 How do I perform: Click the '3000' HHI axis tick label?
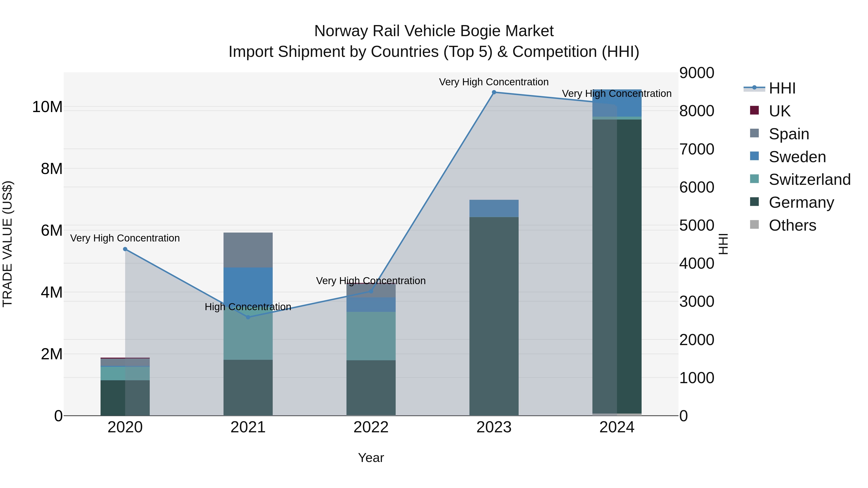(x=697, y=301)
